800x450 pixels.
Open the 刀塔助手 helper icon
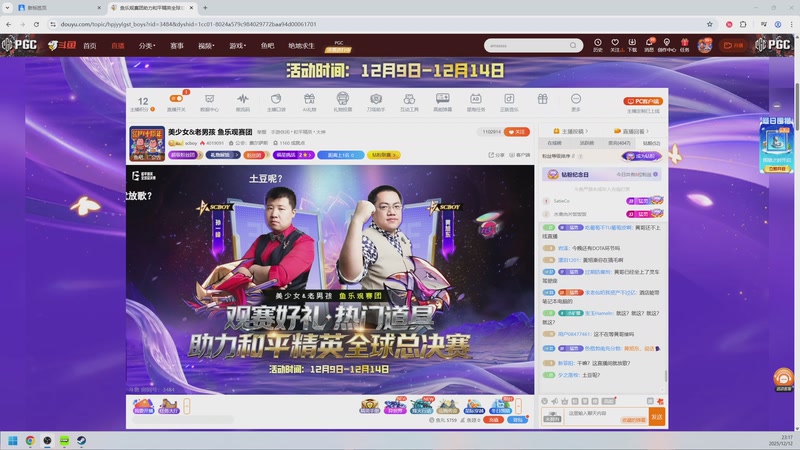tap(376, 102)
